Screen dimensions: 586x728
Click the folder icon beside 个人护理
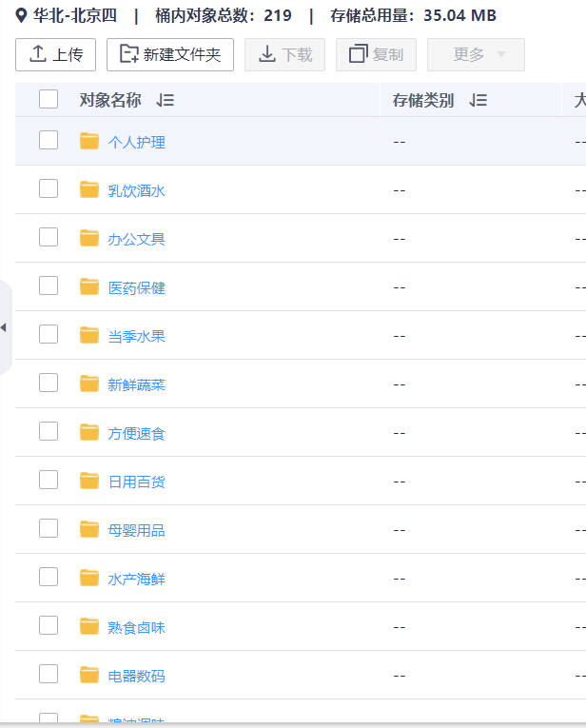89,142
